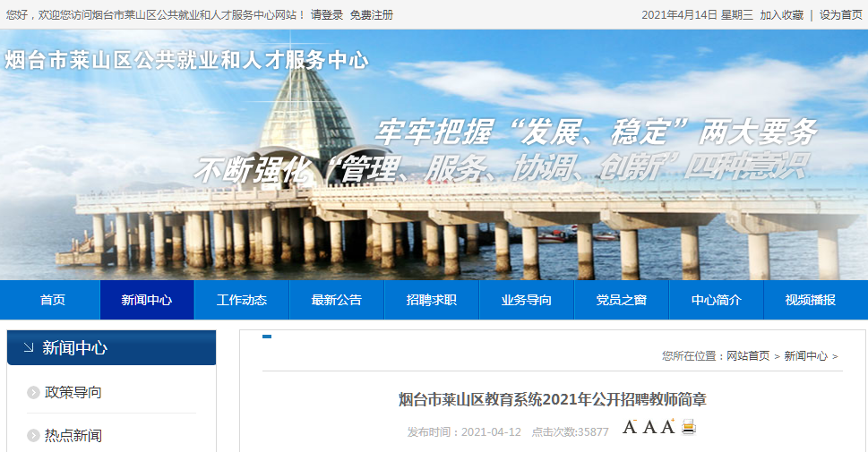Click the bullet icon next to 政策导向
This screenshot has height=452, width=868.
click(33, 392)
